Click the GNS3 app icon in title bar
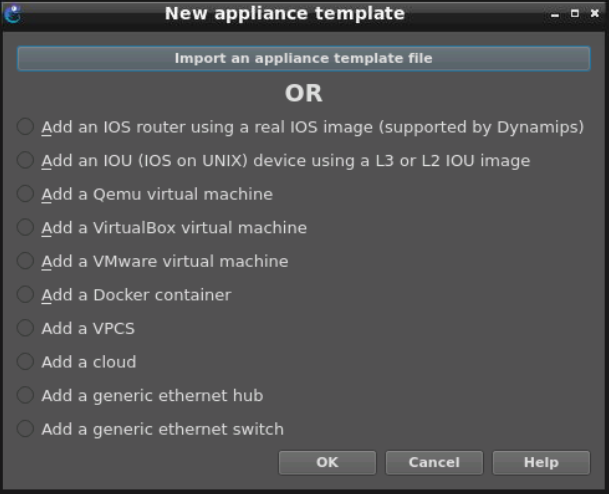 (12, 13)
